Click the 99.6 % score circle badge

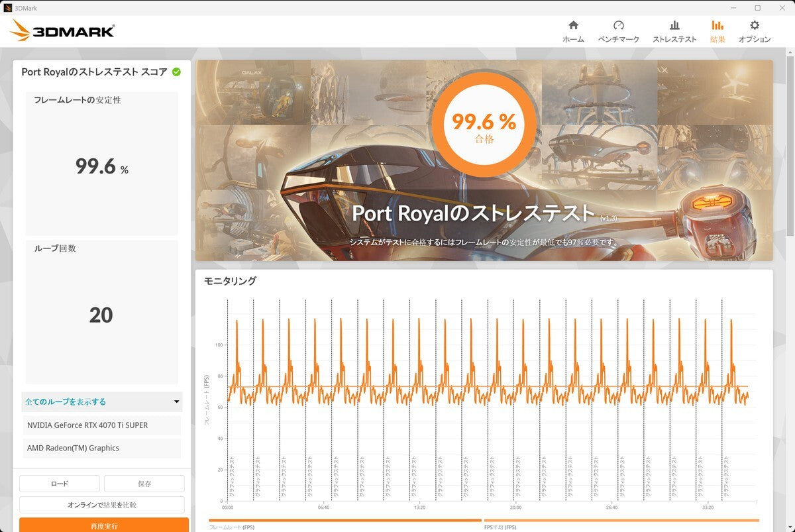click(x=484, y=125)
